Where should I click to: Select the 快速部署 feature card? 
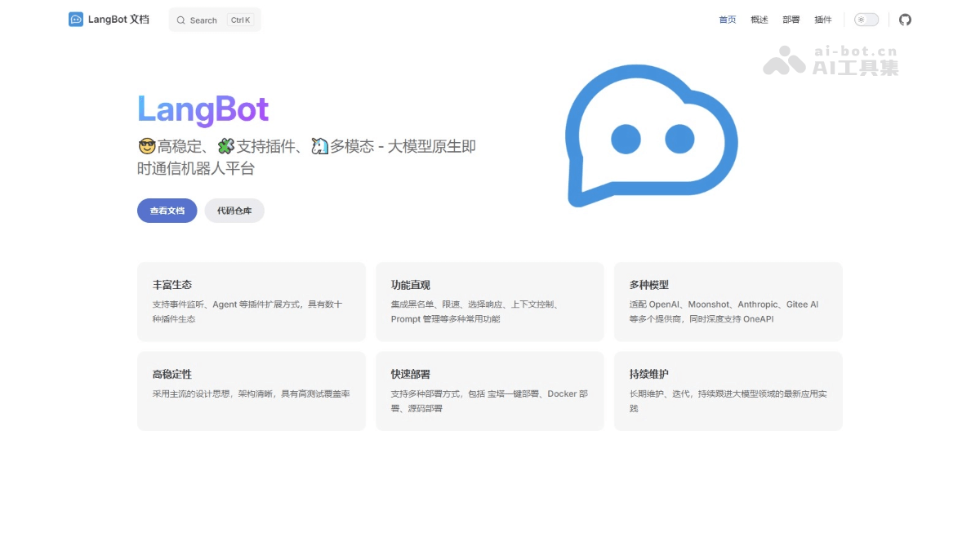pos(489,391)
